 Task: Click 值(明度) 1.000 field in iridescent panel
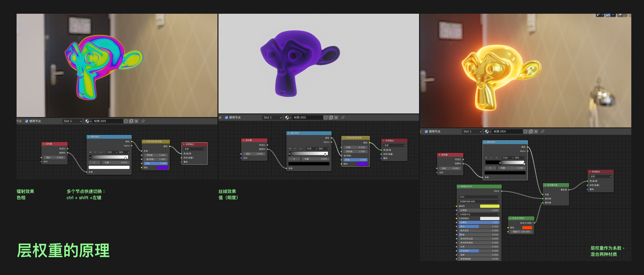point(155,159)
